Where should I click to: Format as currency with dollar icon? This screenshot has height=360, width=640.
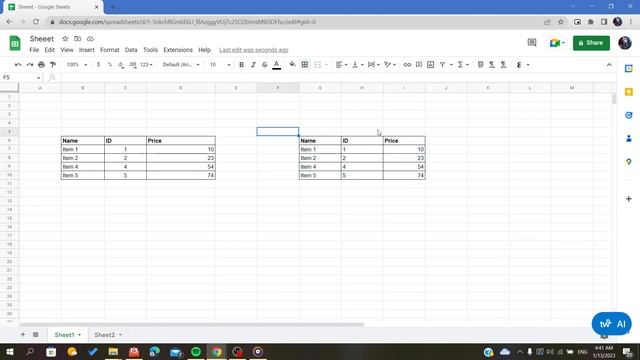[x=98, y=64]
